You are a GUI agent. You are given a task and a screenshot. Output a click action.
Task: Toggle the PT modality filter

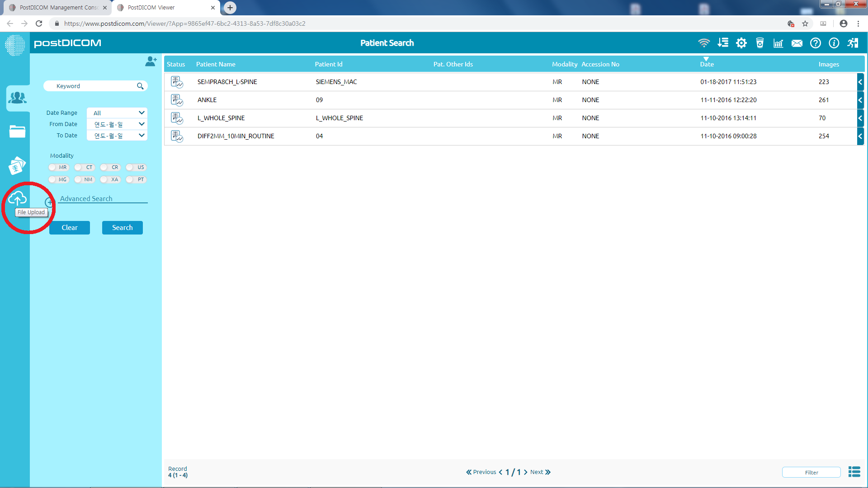click(136, 179)
